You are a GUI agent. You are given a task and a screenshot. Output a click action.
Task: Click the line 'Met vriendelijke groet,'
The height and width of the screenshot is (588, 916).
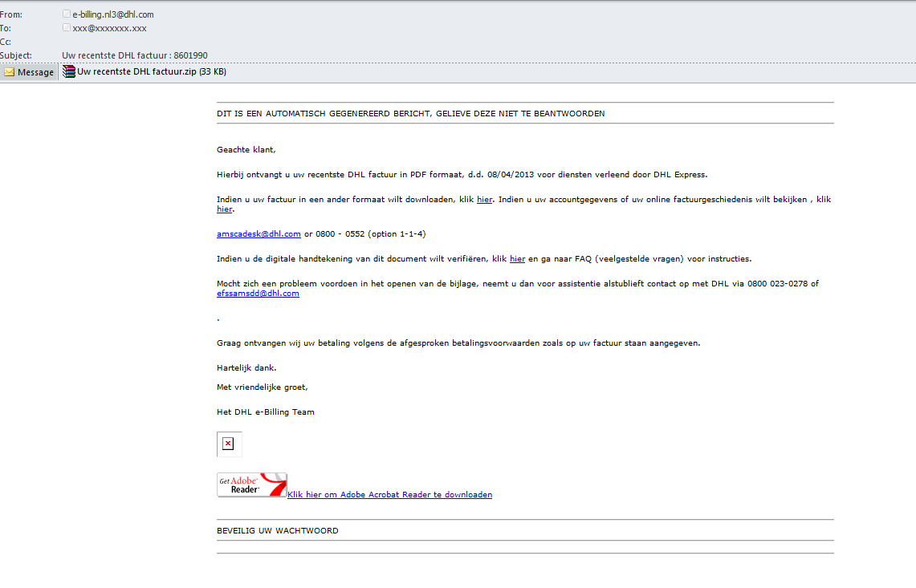coord(263,387)
